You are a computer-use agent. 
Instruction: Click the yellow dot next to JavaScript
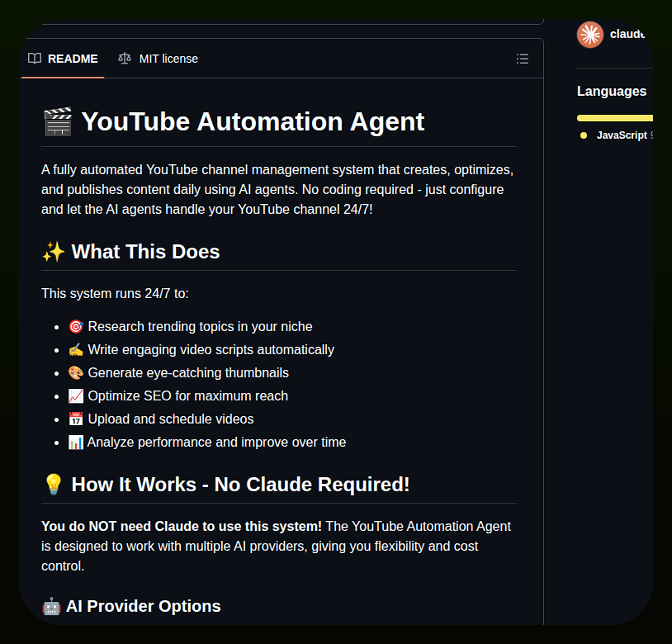(584, 135)
